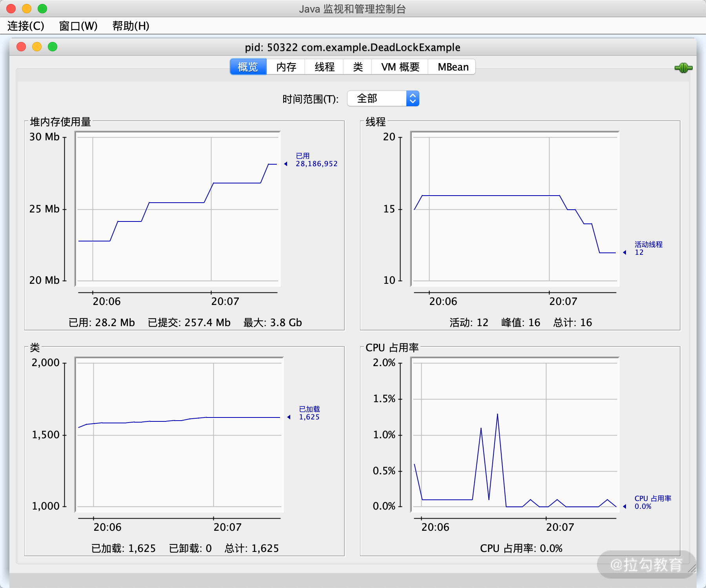
Task: Click the 已卸载: 0 text
Action: tap(190, 548)
